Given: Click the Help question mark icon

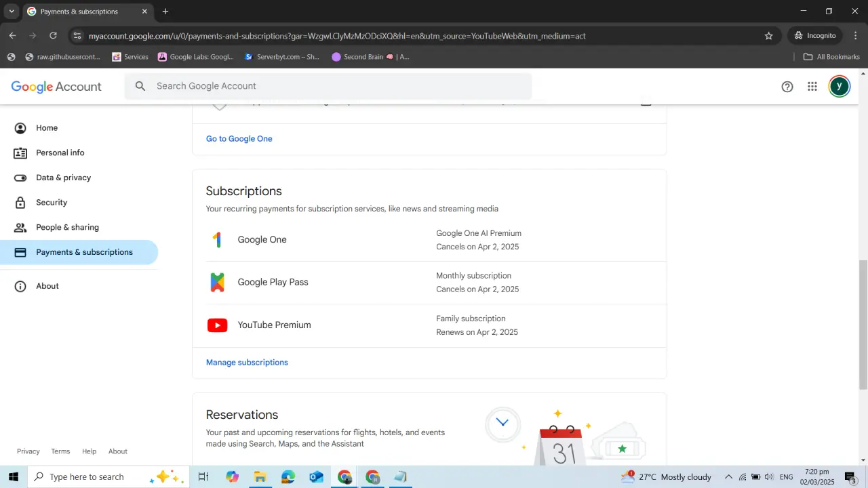Looking at the screenshot, I should [x=787, y=86].
